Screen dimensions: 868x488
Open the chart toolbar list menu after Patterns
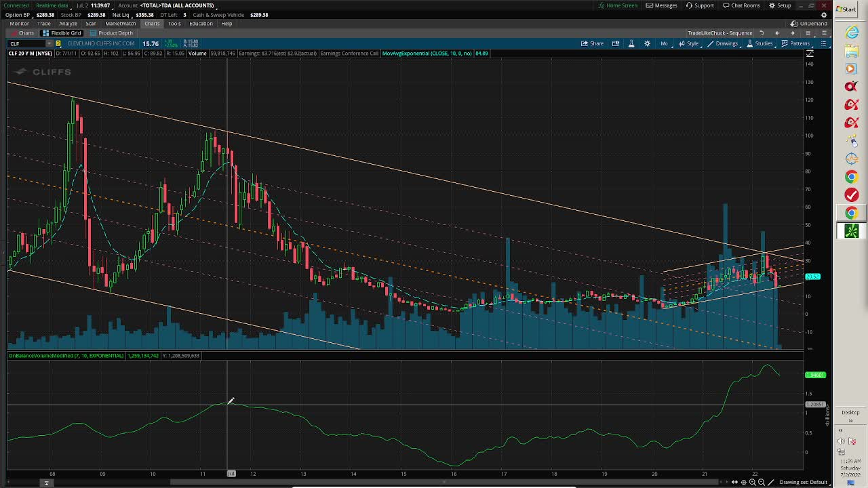click(823, 43)
